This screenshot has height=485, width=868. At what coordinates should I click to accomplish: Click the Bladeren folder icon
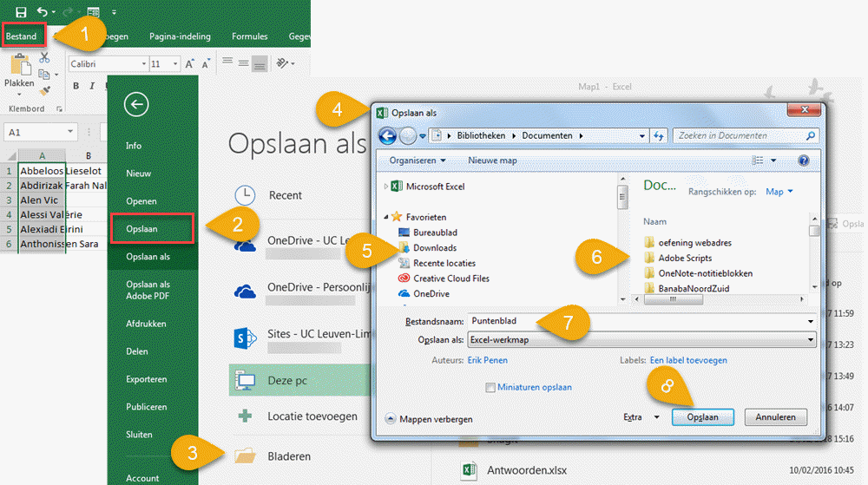click(x=245, y=456)
